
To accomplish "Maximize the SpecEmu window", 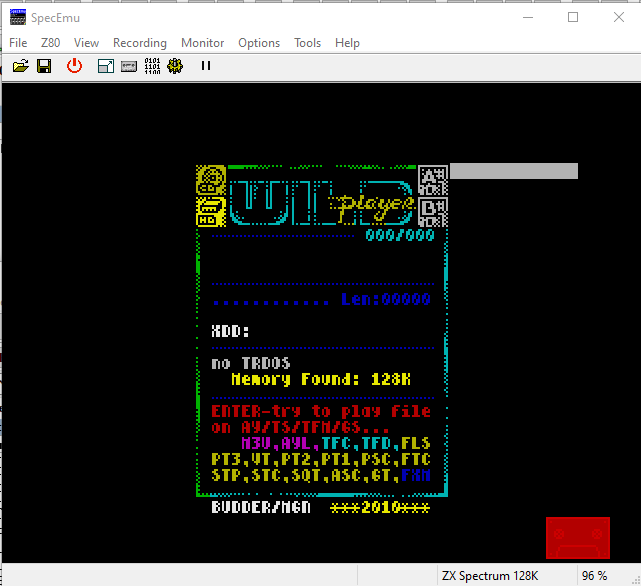I will coord(573,17).
